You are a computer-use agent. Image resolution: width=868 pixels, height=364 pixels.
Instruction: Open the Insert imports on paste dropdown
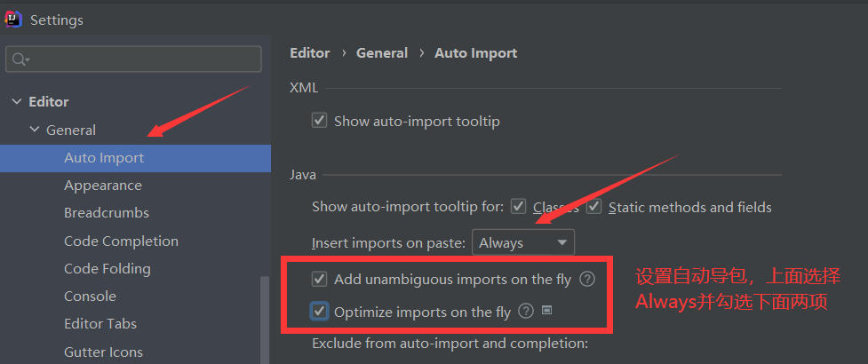523,242
